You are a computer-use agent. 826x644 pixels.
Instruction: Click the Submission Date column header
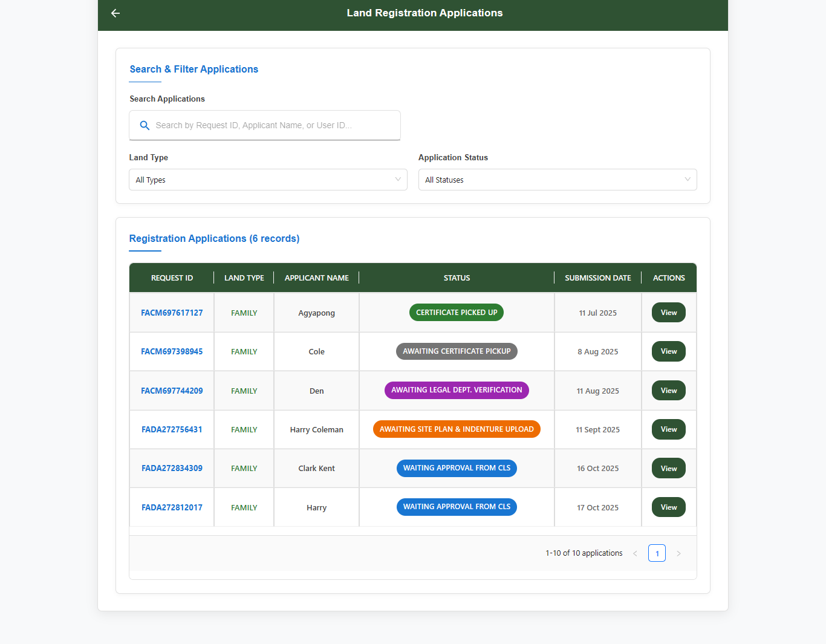[x=597, y=278]
